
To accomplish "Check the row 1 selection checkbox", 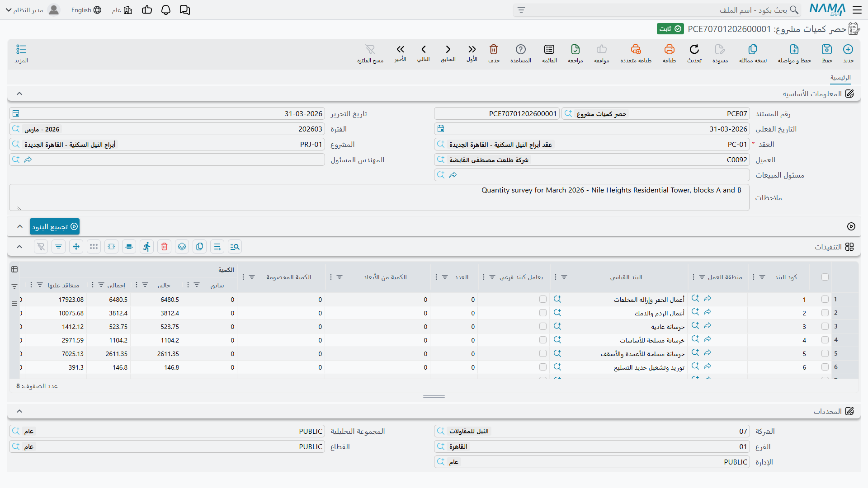I will pyautogui.click(x=825, y=299).
